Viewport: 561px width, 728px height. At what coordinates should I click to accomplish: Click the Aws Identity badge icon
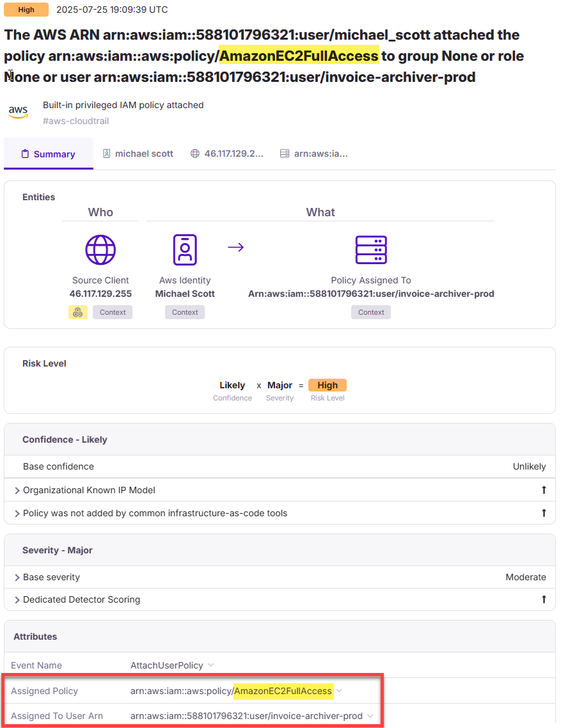pos(185,249)
